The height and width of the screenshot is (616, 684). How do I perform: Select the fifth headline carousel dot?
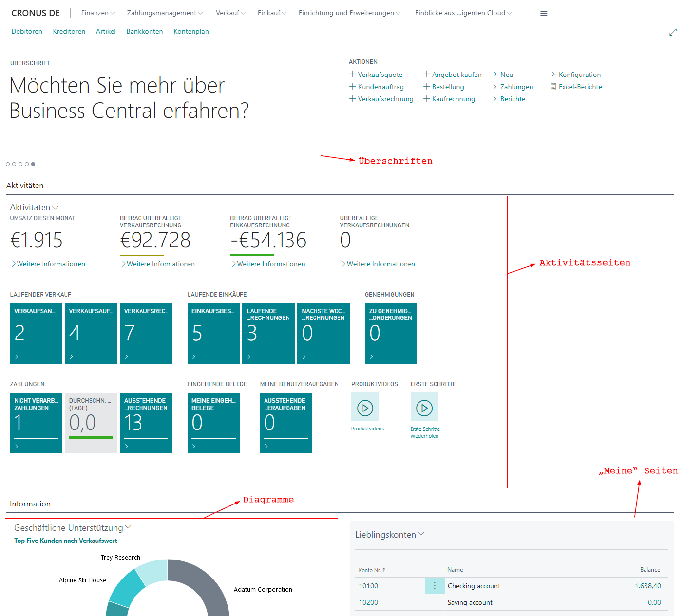[33, 164]
